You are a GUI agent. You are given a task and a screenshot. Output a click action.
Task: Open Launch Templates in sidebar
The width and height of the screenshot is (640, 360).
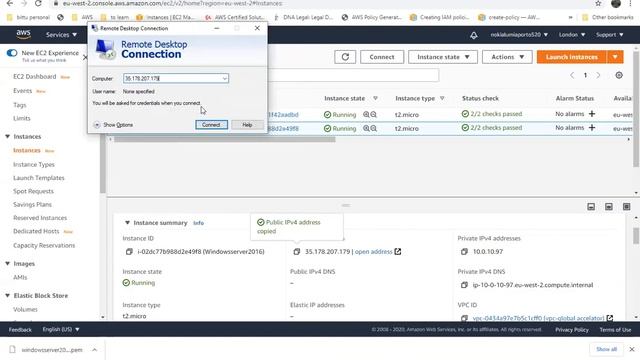pos(39,178)
